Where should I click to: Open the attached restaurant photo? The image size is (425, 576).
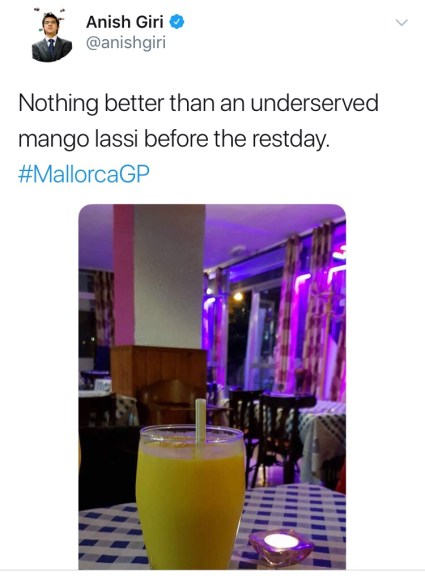212,386
